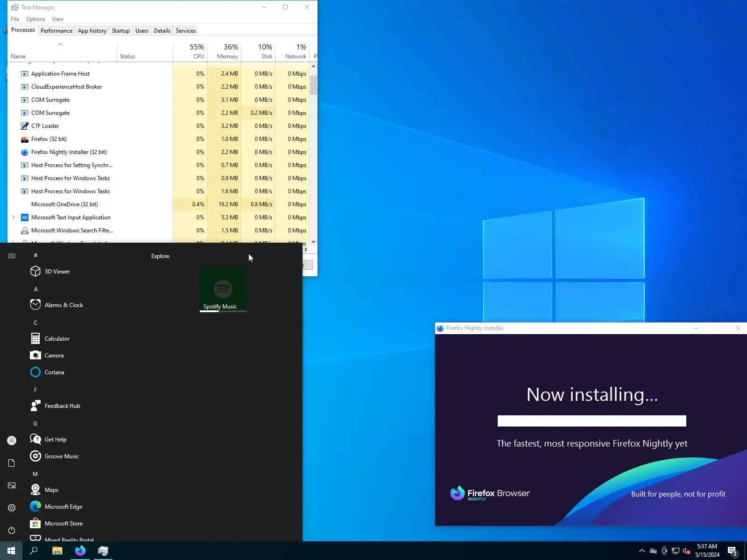Image resolution: width=747 pixels, height=560 pixels.
Task: Click the Spotify tile download progress bar
Action: (223, 311)
